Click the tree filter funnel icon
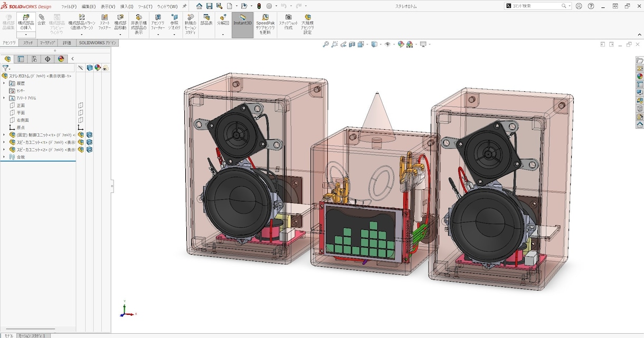This screenshot has width=644, height=338. (5, 68)
